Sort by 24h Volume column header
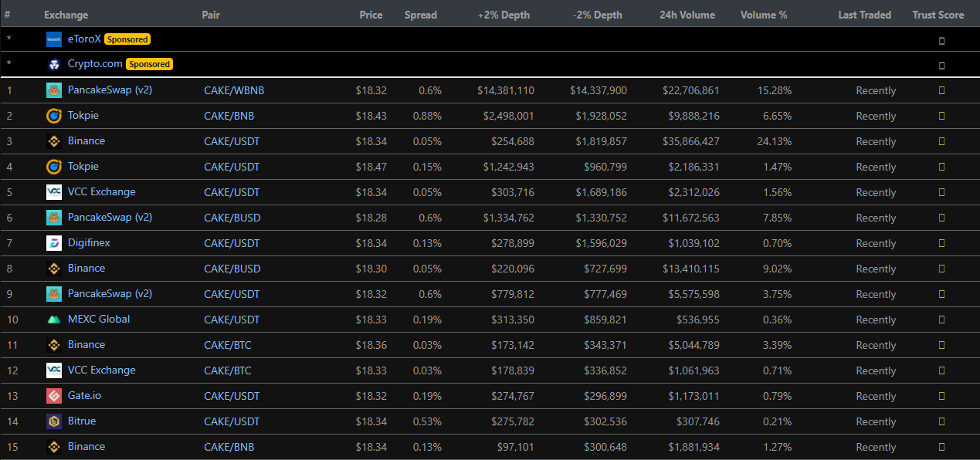Viewport: 980px width, 460px height. pyautogui.click(x=687, y=15)
